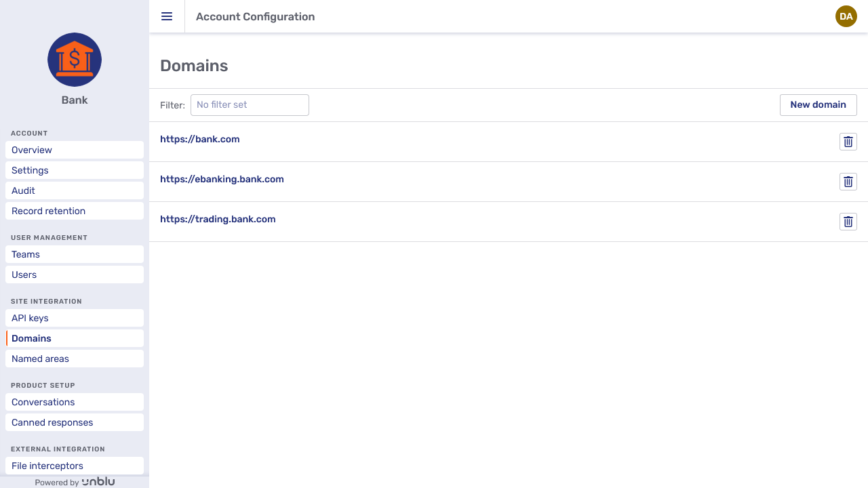Click the DA user avatar

846,16
